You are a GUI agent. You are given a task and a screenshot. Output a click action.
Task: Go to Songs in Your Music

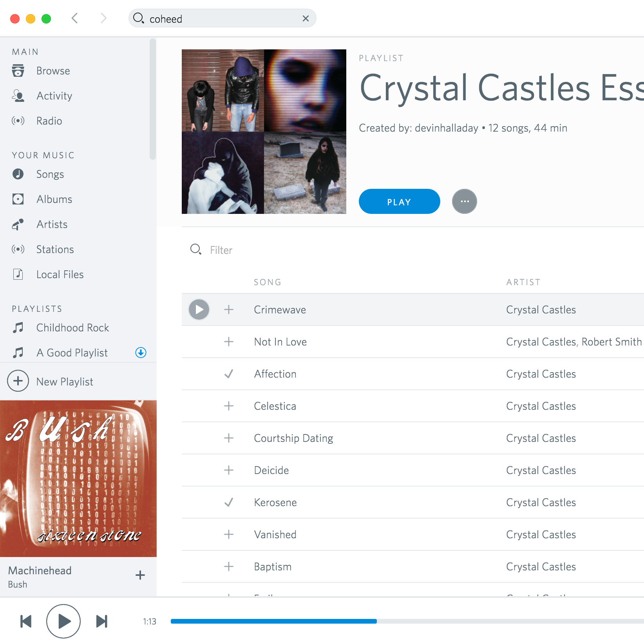pos(50,174)
